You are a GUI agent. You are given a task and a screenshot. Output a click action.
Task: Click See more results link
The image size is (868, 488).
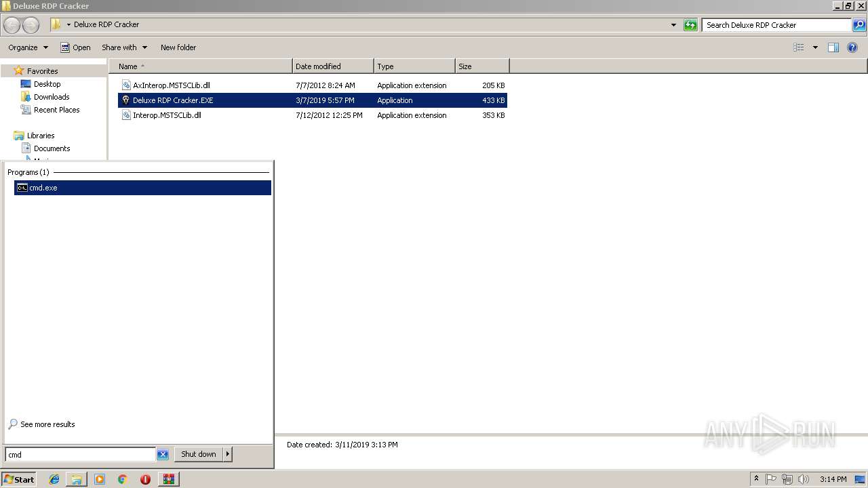click(47, 424)
